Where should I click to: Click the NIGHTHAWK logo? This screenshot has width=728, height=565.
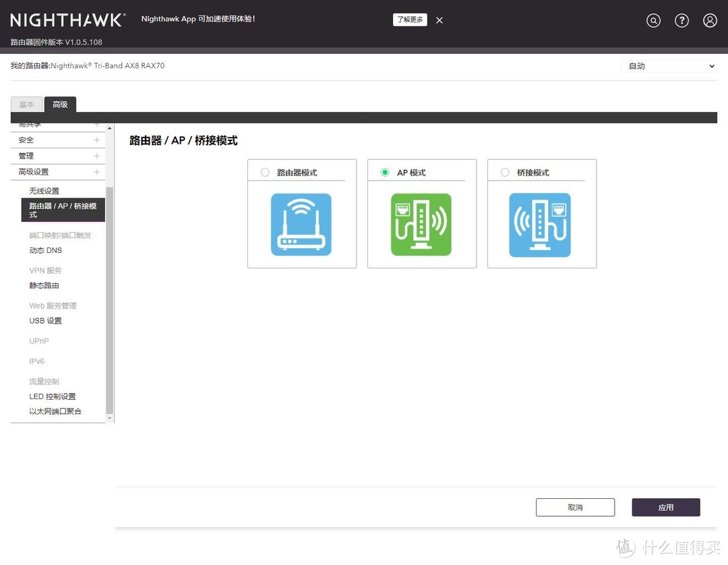click(67, 20)
